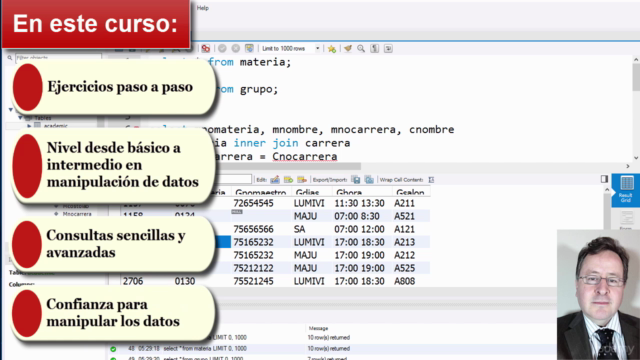The width and height of the screenshot is (640, 360).
Task: Toggle invisible characters pilcrow icon
Action: click(374, 49)
